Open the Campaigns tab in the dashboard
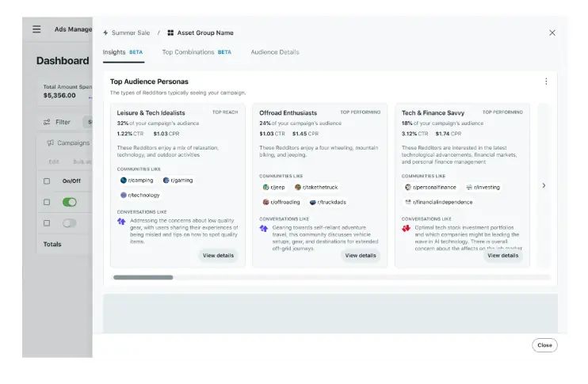The height and width of the screenshot is (384, 588). (68, 143)
